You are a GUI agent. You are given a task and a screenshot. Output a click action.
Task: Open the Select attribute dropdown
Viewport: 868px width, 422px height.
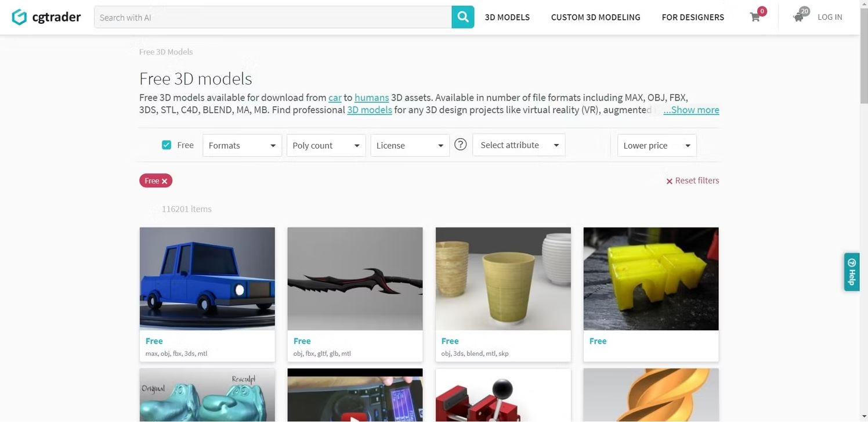click(519, 145)
